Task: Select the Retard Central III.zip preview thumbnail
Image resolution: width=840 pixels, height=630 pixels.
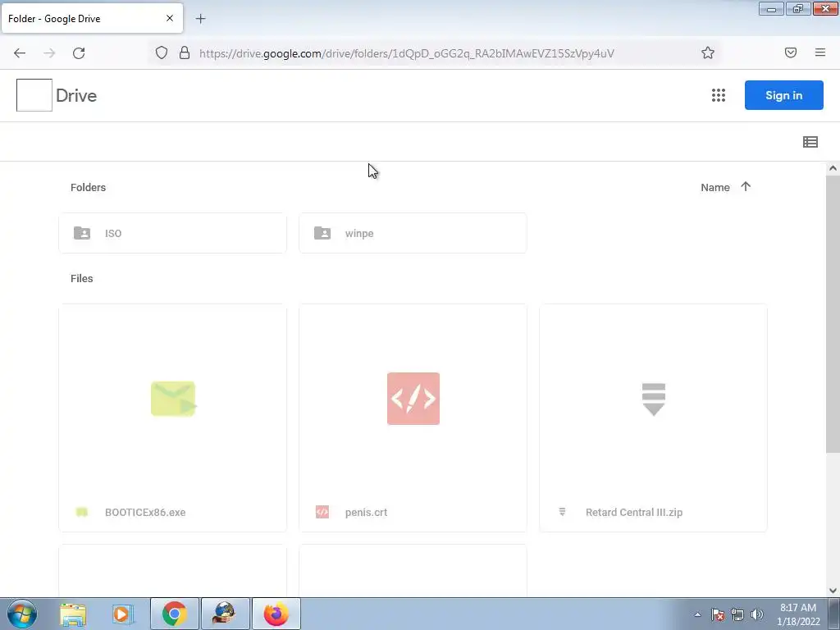Action: tap(653, 399)
